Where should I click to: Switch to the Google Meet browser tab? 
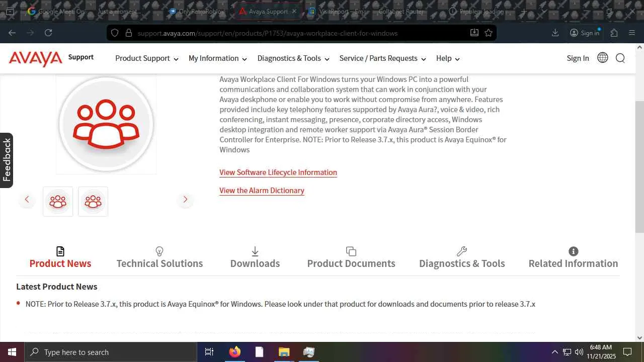point(57,11)
